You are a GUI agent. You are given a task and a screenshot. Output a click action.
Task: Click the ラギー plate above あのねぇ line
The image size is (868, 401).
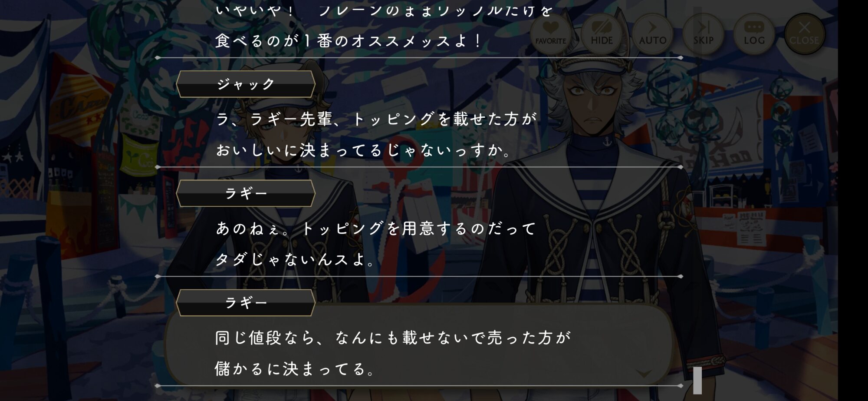point(246,193)
